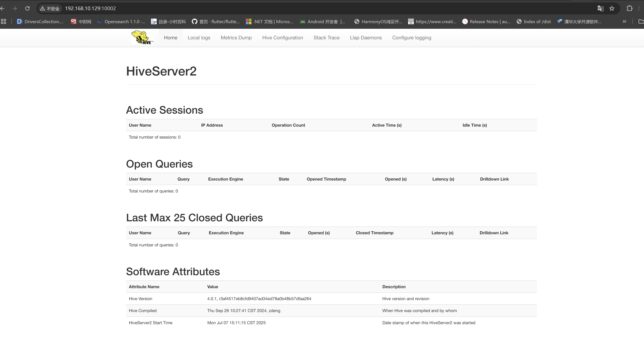Click the Hive bee logo
Viewport: 644px width, 350px height.
coord(142,38)
